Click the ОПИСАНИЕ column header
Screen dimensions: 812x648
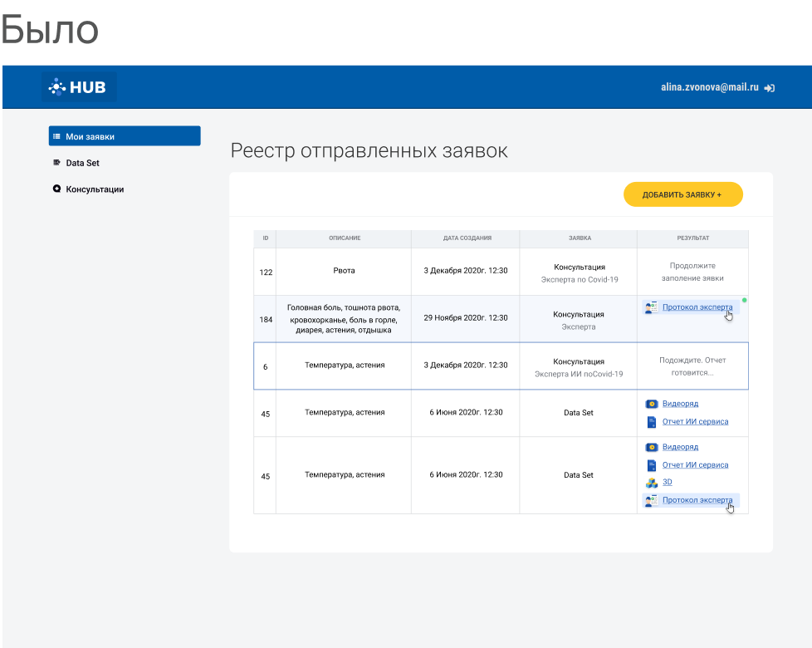pos(345,238)
